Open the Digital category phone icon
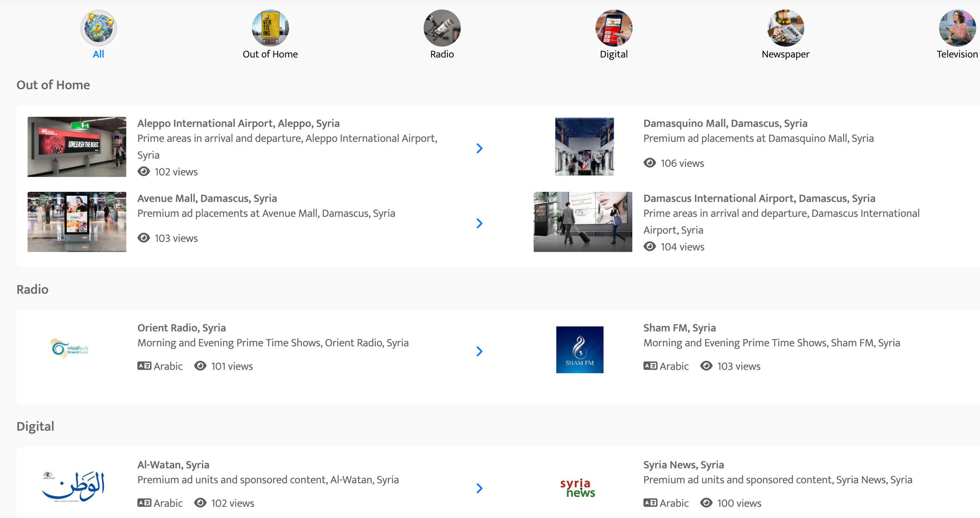 [613, 28]
